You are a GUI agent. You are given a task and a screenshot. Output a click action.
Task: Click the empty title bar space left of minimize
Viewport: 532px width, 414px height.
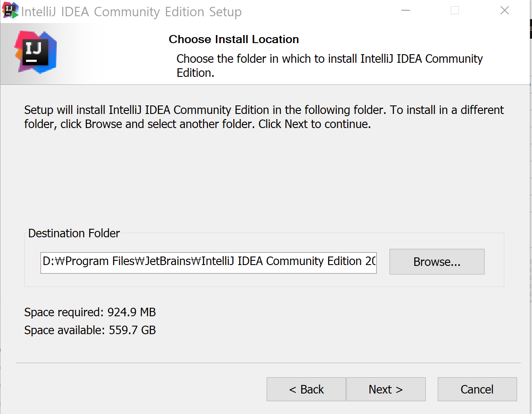(x=320, y=12)
